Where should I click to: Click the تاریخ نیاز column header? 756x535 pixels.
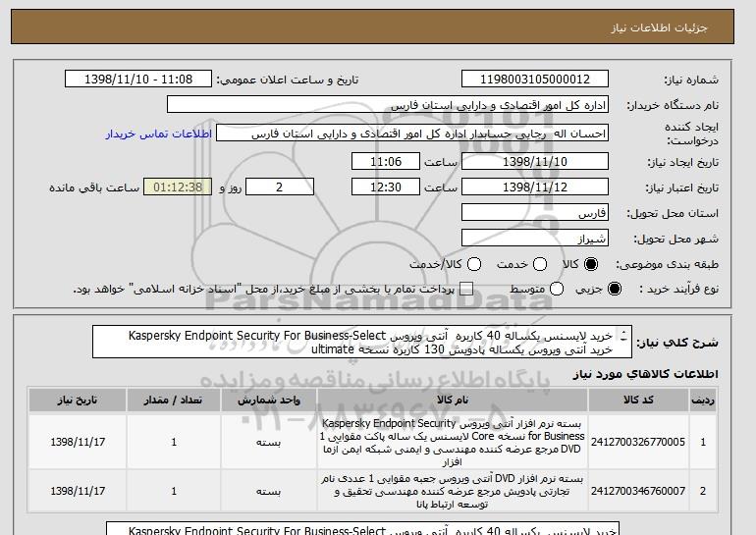78,401
